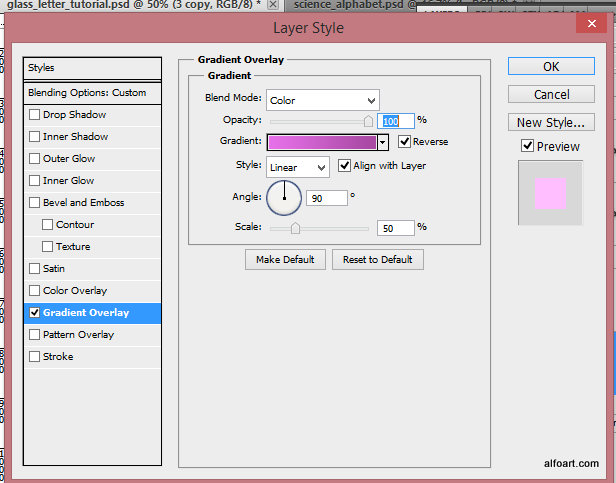Image resolution: width=616 pixels, height=483 pixels.
Task: Open the gradient picker arrow
Action: coord(383,143)
